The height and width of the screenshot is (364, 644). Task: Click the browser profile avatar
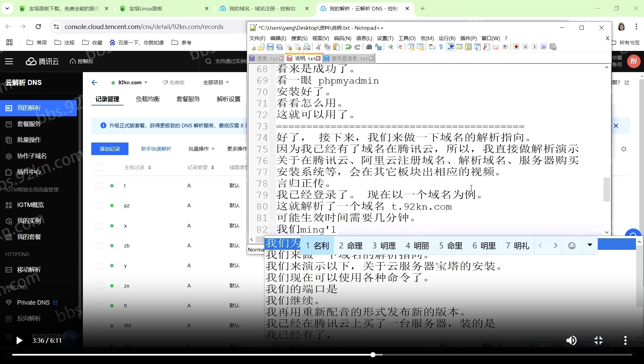point(621,27)
